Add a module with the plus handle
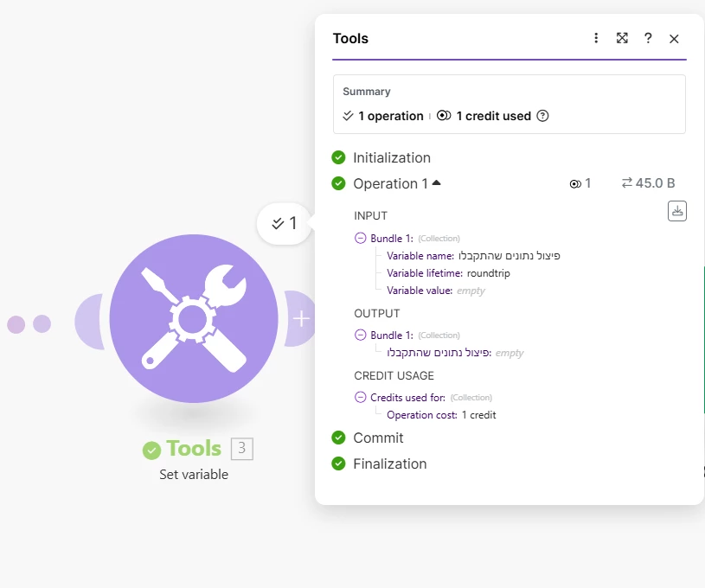 click(x=300, y=319)
